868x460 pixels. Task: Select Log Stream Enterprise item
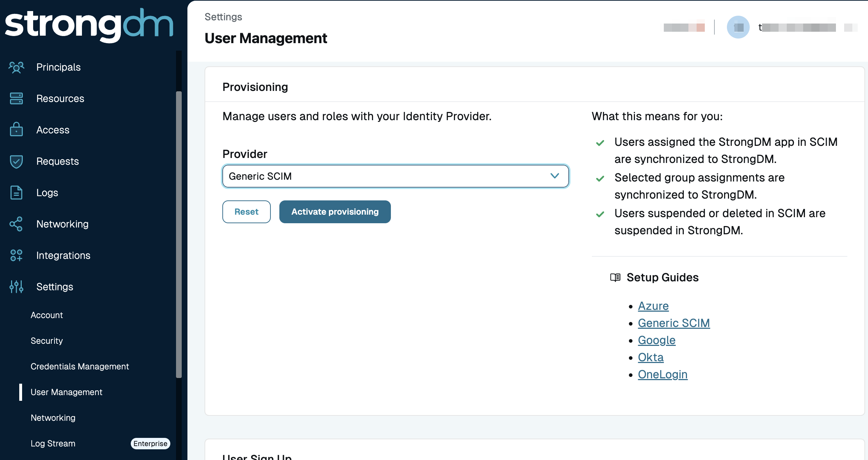pos(53,444)
